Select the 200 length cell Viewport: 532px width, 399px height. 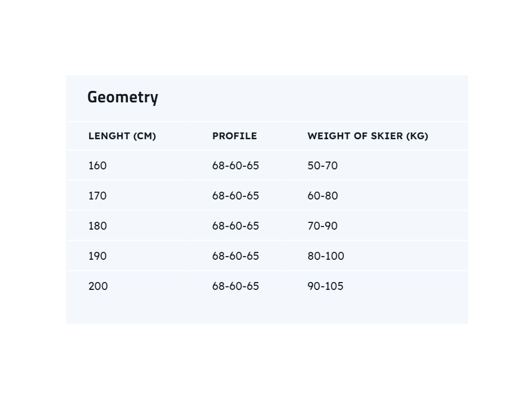point(98,286)
